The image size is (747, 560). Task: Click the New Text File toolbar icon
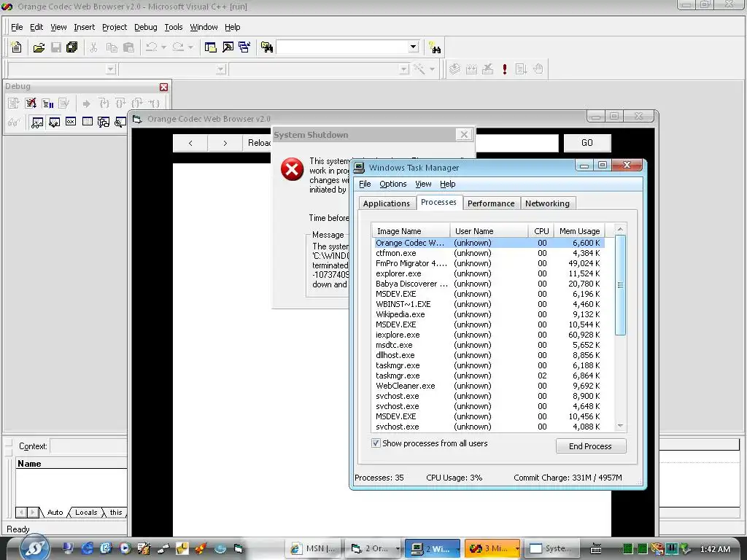point(16,47)
